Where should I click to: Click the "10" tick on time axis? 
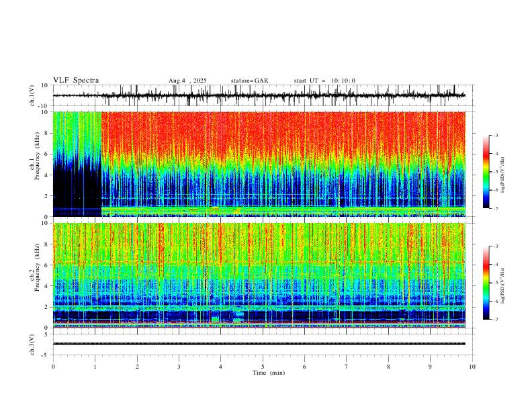tap(472, 367)
